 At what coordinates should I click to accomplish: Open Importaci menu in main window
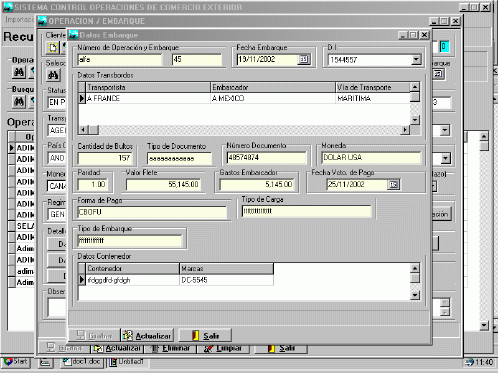[20, 20]
